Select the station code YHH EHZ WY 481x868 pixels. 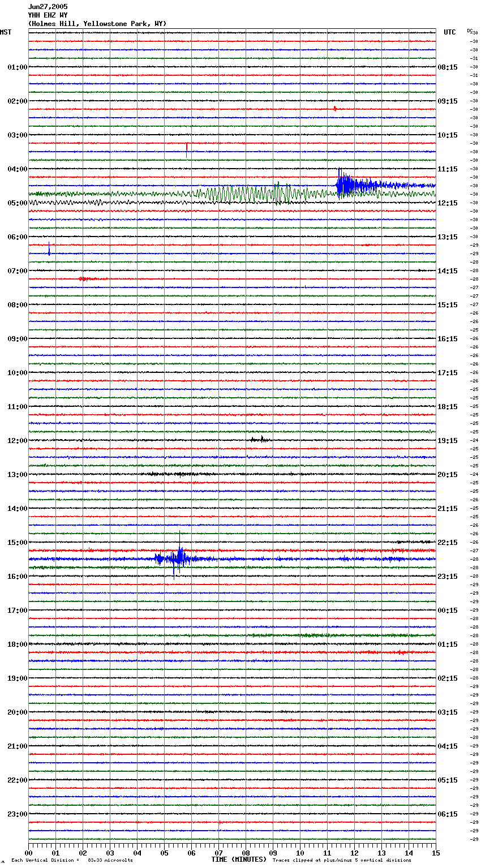pos(48,15)
